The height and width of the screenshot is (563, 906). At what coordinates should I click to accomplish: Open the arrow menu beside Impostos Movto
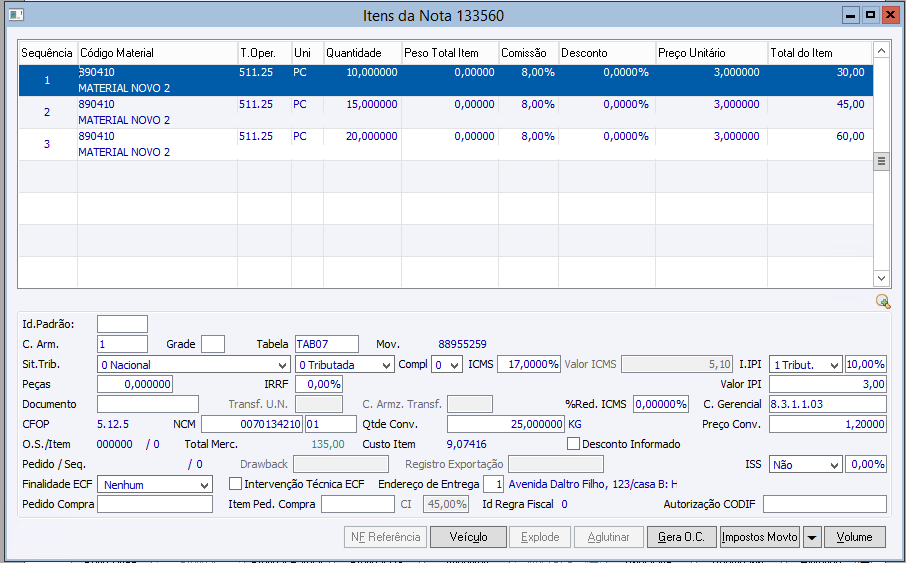pos(812,537)
